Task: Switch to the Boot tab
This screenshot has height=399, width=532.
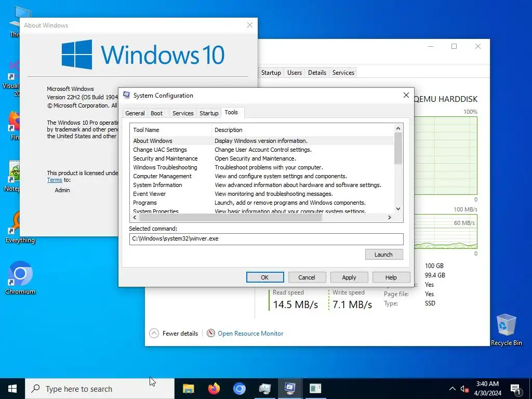Action: (x=156, y=113)
